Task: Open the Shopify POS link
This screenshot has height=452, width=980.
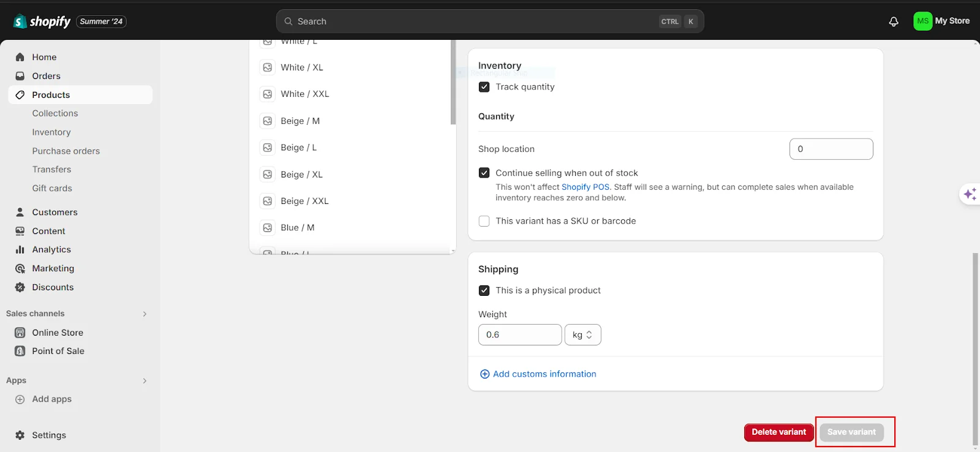Action: [x=585, y=187]
